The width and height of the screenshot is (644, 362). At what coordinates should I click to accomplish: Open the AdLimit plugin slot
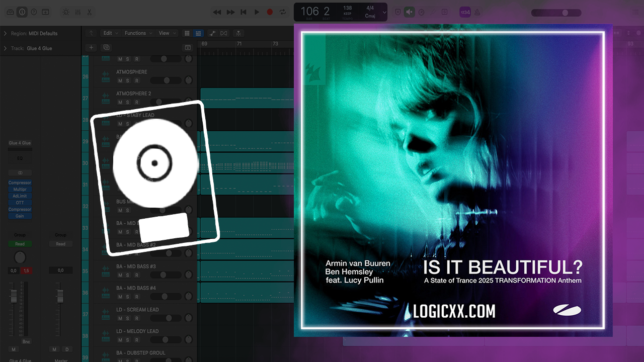click(x=20, y=196)
